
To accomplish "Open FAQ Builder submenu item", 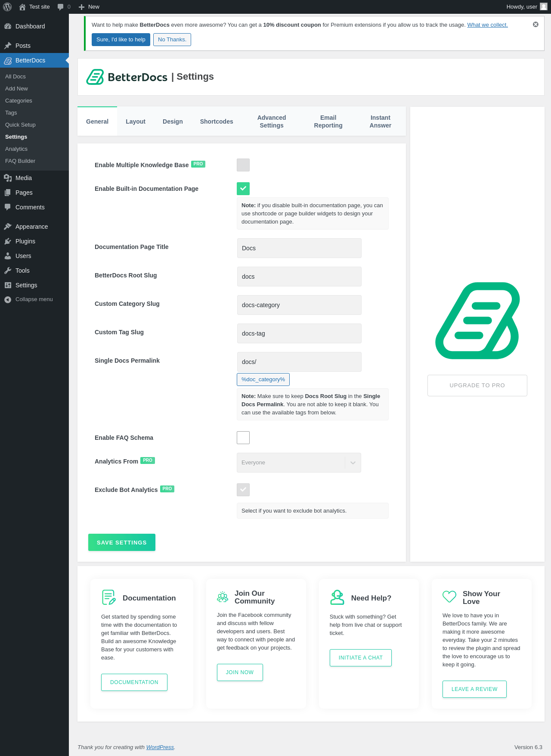I will 20,161.
